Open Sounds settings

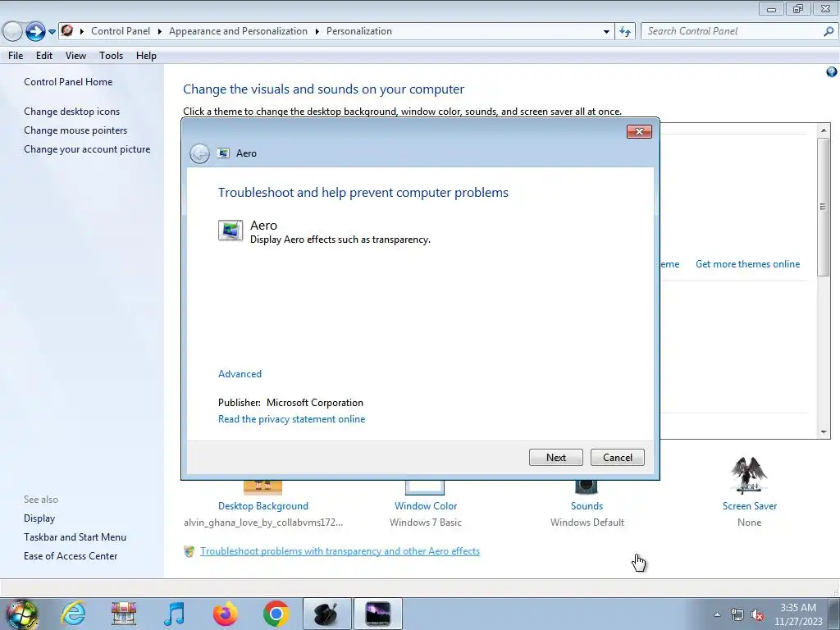pyautogui.click(x=587, y=506)
